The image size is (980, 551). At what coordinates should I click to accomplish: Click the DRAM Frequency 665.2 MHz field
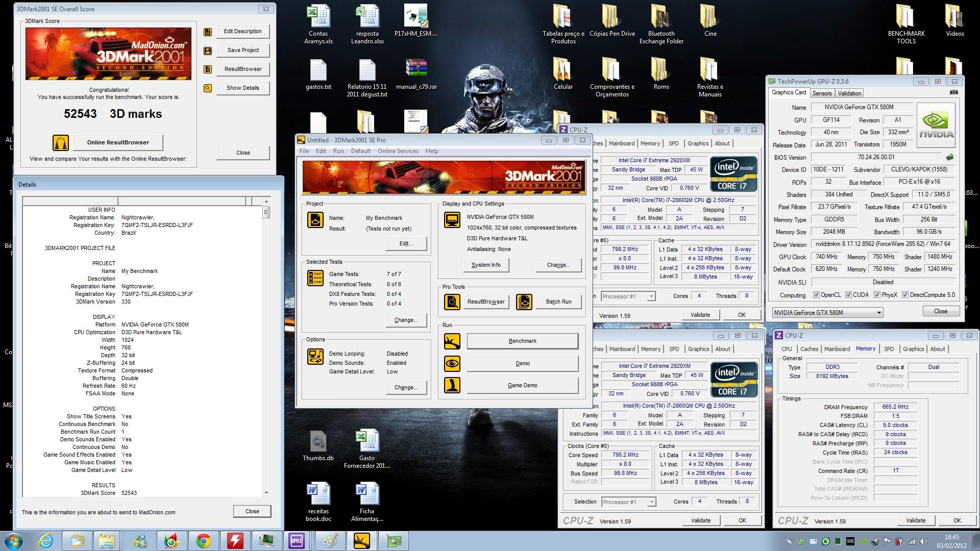(x=895, y=407)
